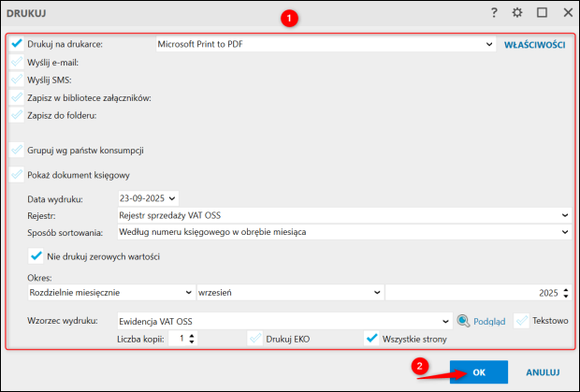Maximize the Drukuj dialog window
The image size is (580, 392).
542,13
